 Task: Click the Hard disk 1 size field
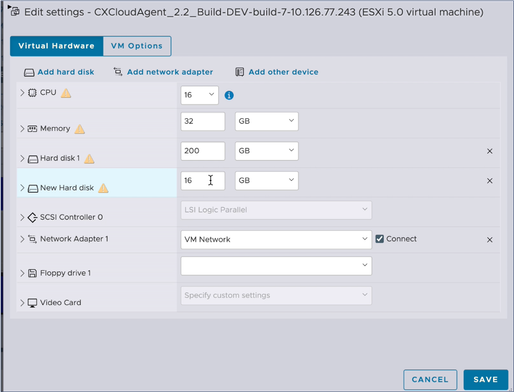pos(203,151)
